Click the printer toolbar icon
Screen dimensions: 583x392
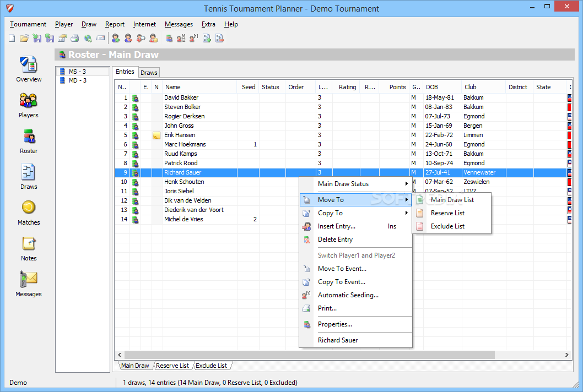75,39
